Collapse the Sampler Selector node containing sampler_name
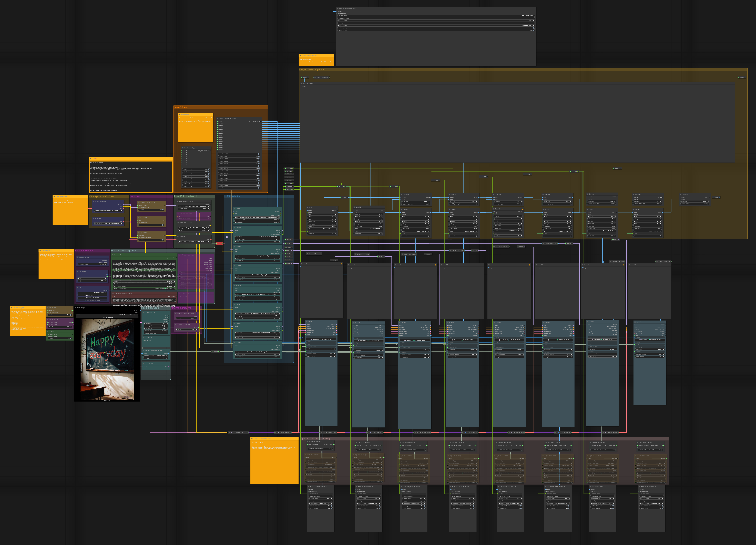Image resolution: width=756 pixels, height=545 pixels. pos(78,257)
